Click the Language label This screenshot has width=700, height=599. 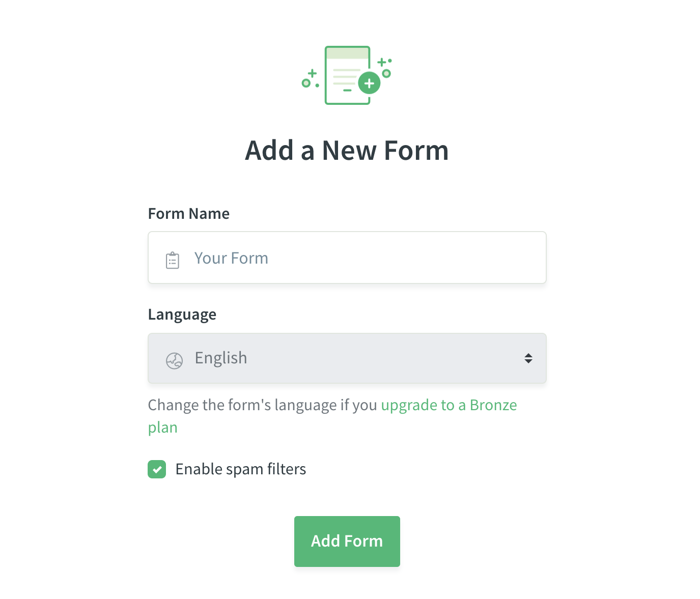[x=182, y=315]
